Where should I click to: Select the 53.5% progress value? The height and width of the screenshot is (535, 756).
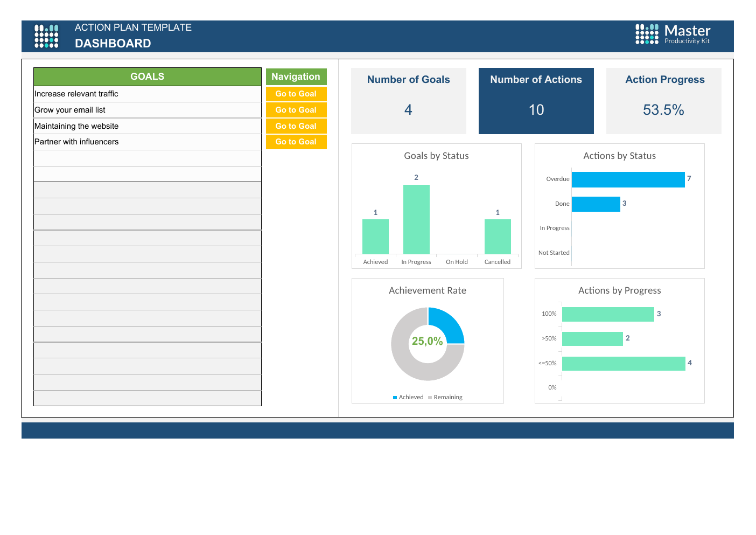click(663, 110)
